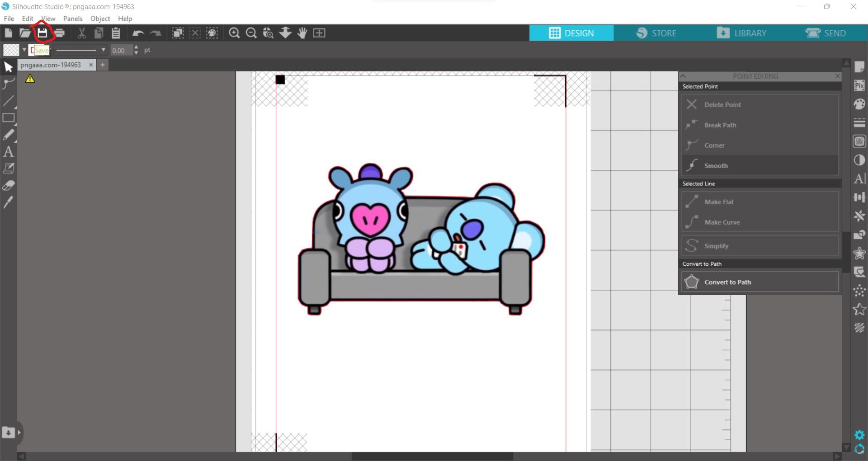Click the warning triangle icon
868x461 pixels.
(x=30, y=79)
